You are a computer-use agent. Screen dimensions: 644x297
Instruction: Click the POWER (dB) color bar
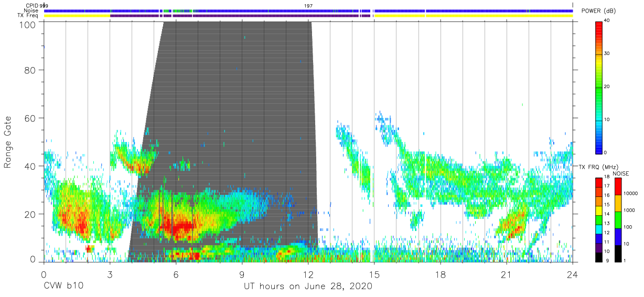pos(599,87)
